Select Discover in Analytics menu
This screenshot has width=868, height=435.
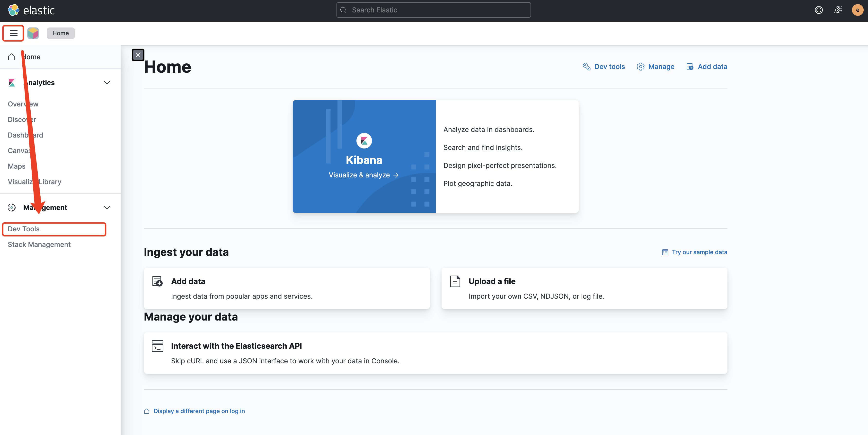coord(22,120)
